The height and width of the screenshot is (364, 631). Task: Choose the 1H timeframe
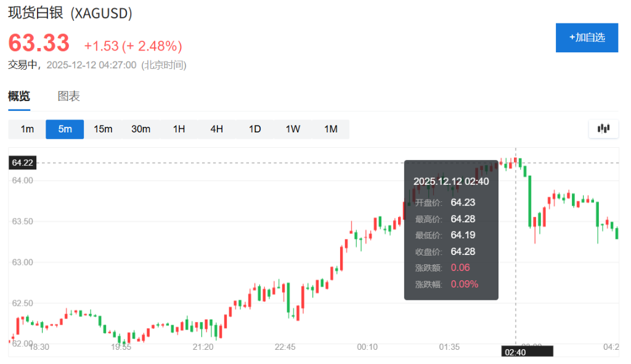point(179,129)
